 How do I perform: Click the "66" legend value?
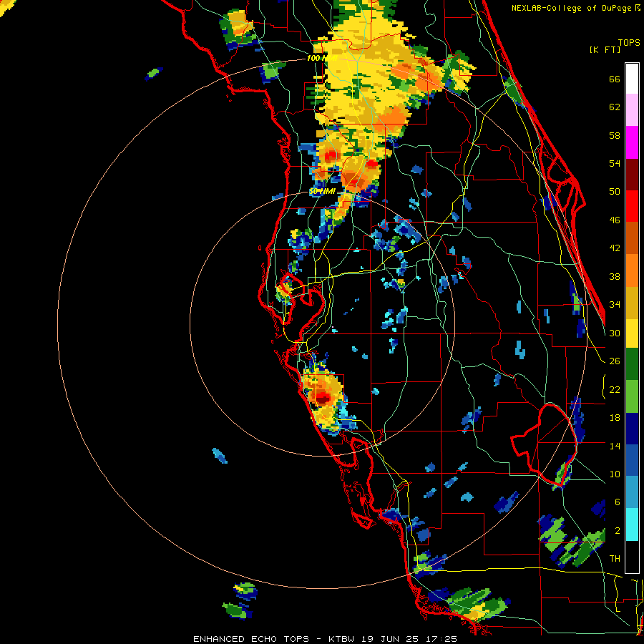(615, 79)
